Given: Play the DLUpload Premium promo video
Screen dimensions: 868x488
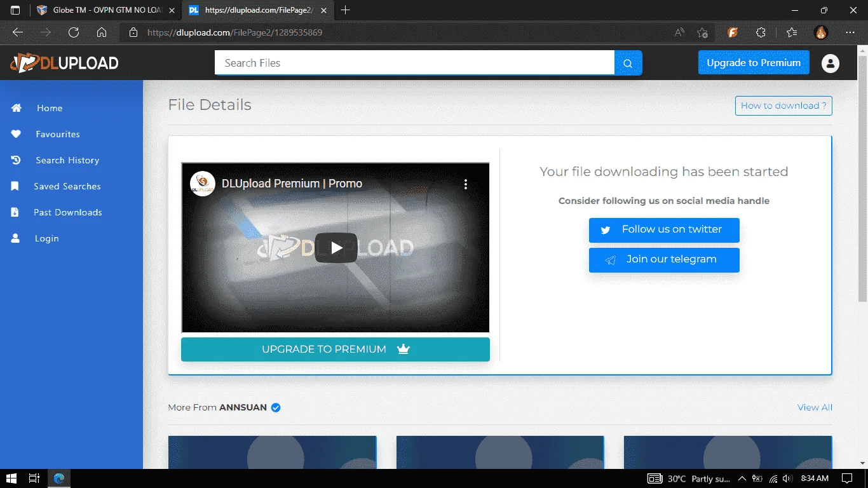Looking at the screenshot, I should click(336, 248).
